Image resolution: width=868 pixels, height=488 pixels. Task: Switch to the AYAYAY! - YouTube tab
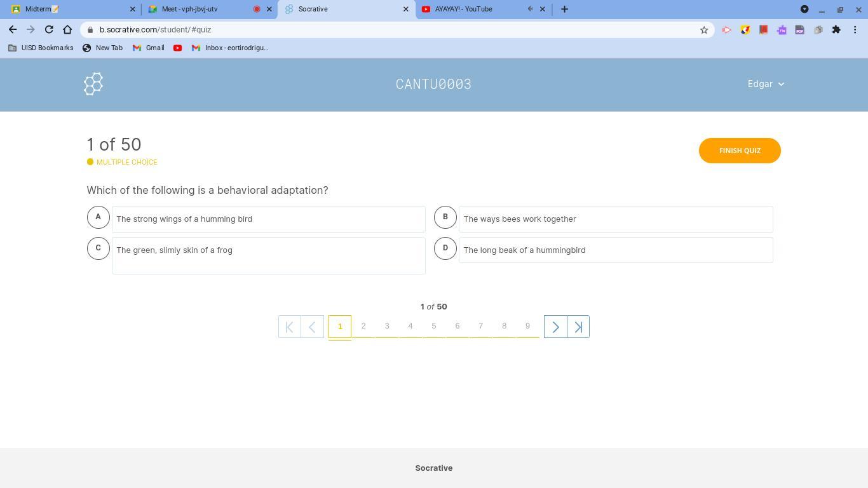483,9
